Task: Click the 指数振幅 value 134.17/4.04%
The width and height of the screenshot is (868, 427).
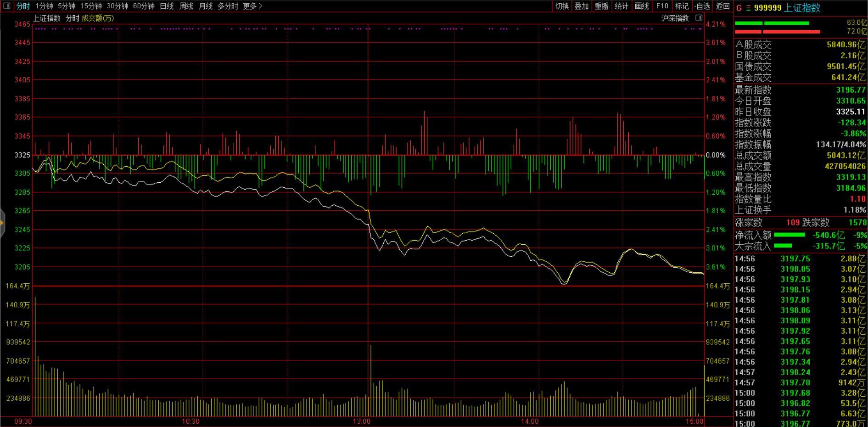Action: [x=840, y=145]
